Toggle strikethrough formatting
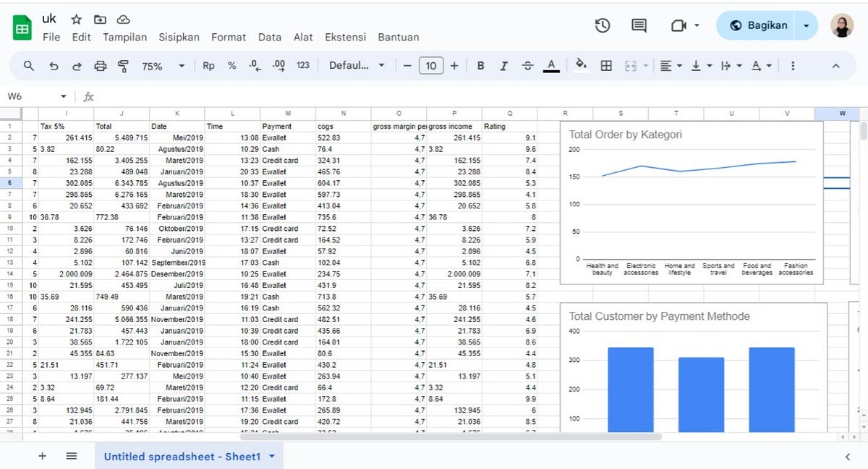The width and height of the screenshot is (868, 469). click(527, 65)
